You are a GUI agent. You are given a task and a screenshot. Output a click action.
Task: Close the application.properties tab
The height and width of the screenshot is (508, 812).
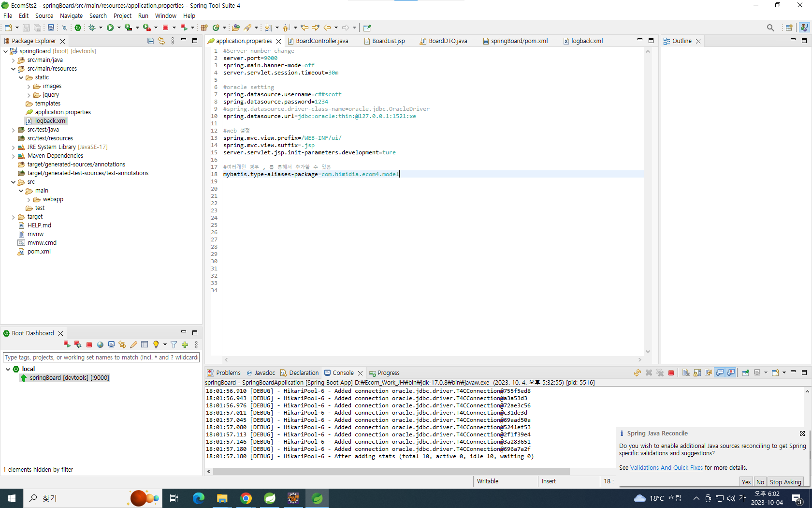click(279, 41)
